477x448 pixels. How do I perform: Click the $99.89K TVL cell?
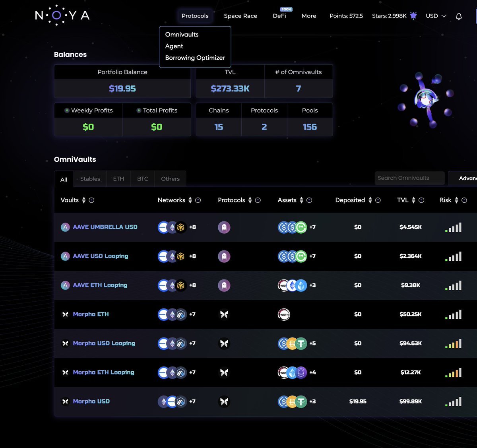point(411,401)
